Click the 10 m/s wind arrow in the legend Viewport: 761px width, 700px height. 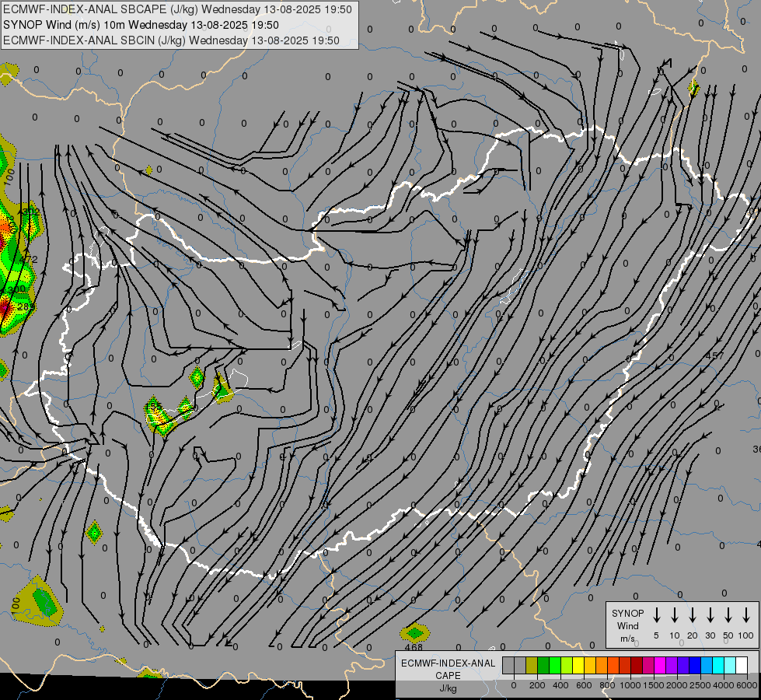coord(674,614)
